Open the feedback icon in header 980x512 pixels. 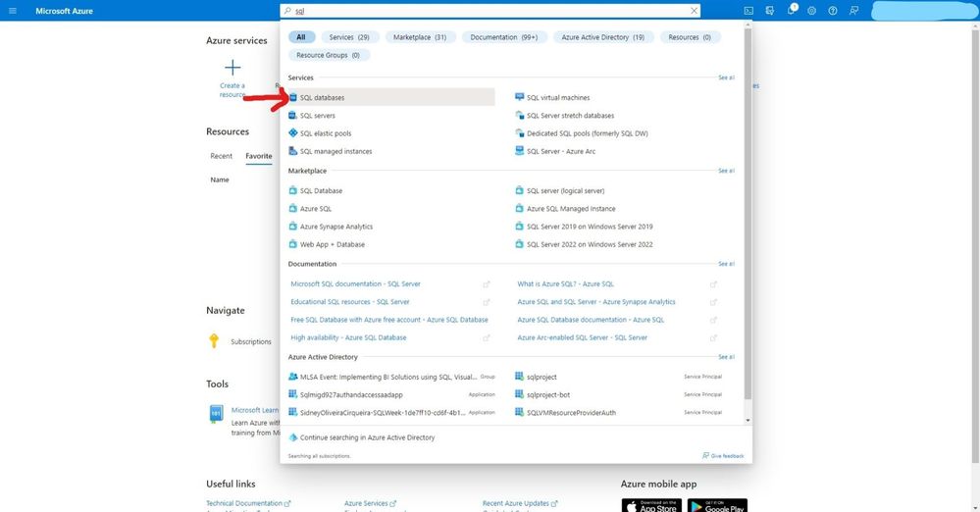point(853,11)
